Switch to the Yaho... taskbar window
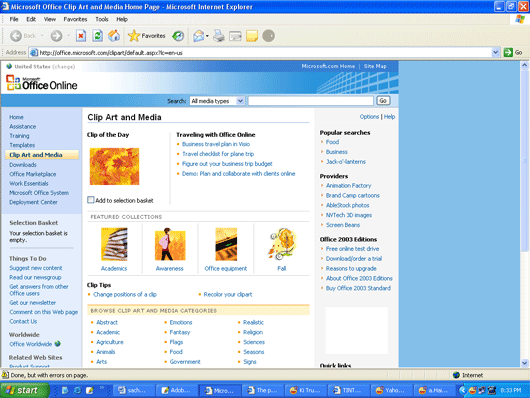 pos(390,390)
